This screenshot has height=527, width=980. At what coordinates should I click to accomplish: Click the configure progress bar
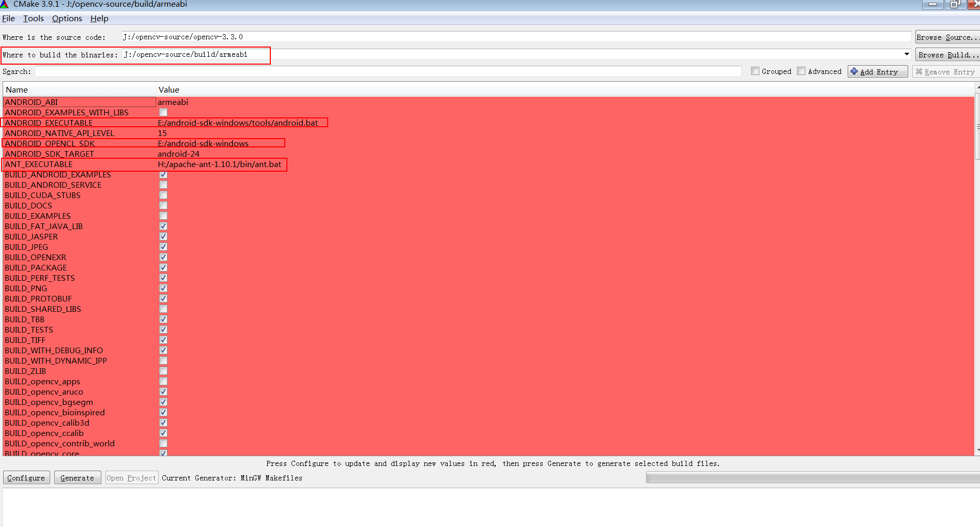(813, 478)
